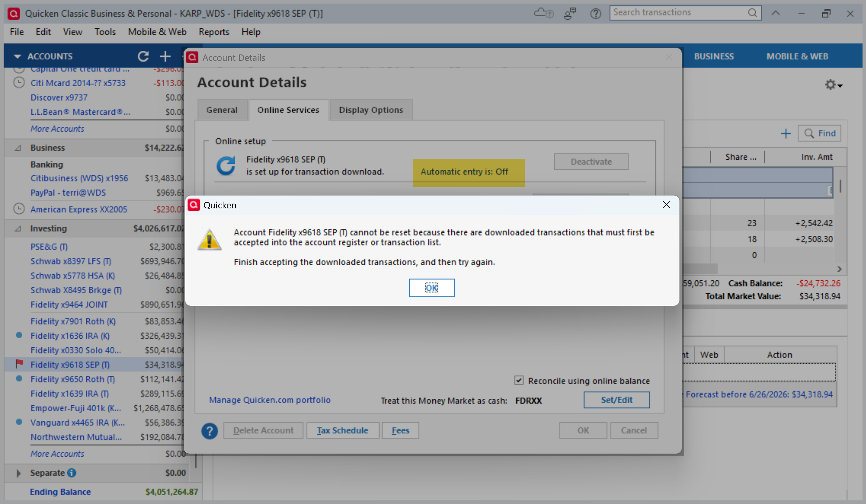Click the add account plus icon
The height and width of the screenshot is (504, 866).
[165, 56]
